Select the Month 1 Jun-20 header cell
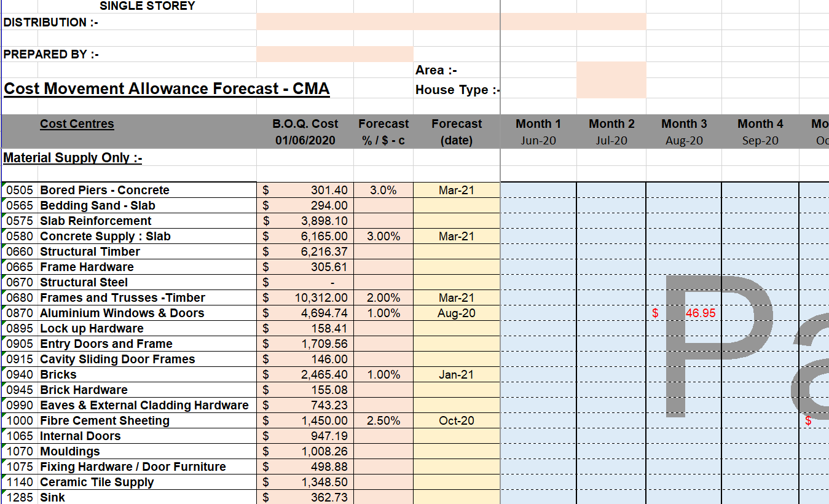 pos(538,132)
